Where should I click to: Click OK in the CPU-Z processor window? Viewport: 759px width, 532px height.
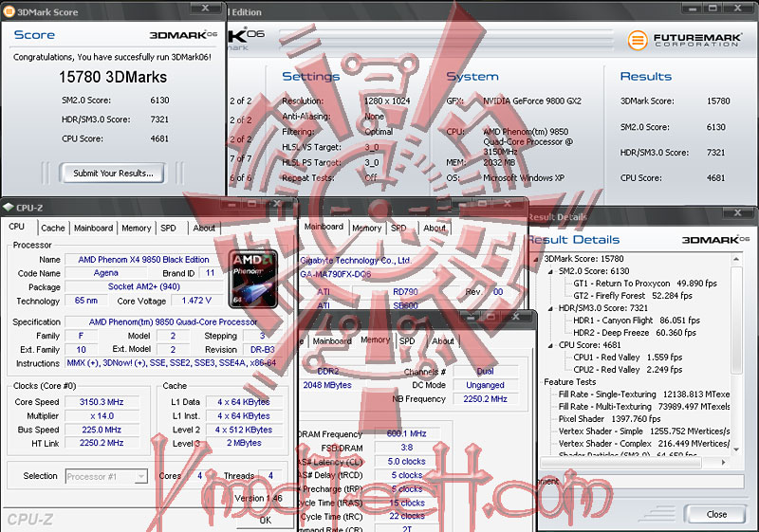[x=266, y=521]
